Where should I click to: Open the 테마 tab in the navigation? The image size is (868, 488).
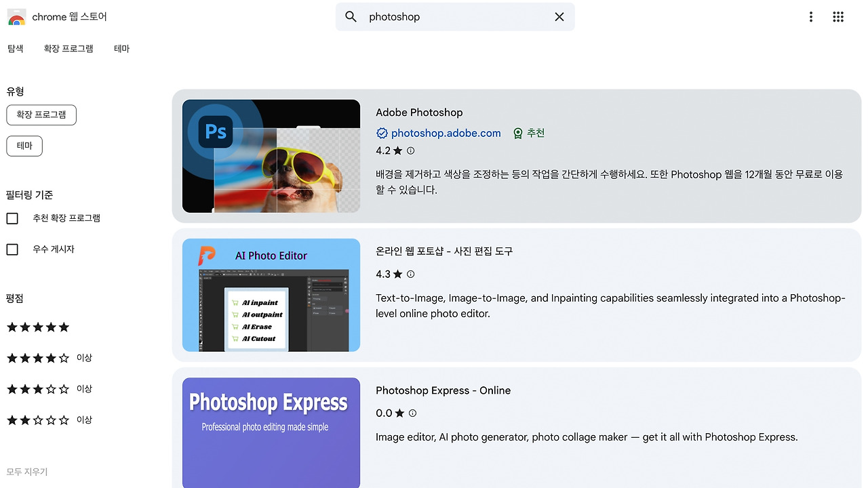[x=121, y=48]
